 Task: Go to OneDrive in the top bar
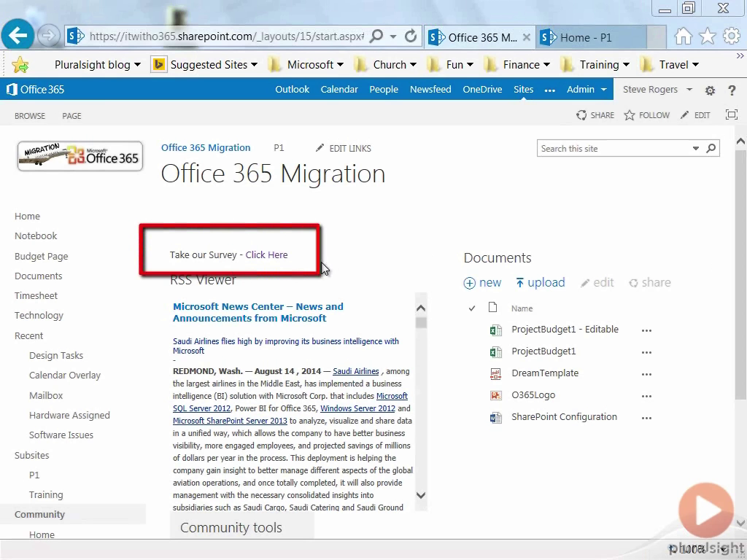click(x=482, y=90)
